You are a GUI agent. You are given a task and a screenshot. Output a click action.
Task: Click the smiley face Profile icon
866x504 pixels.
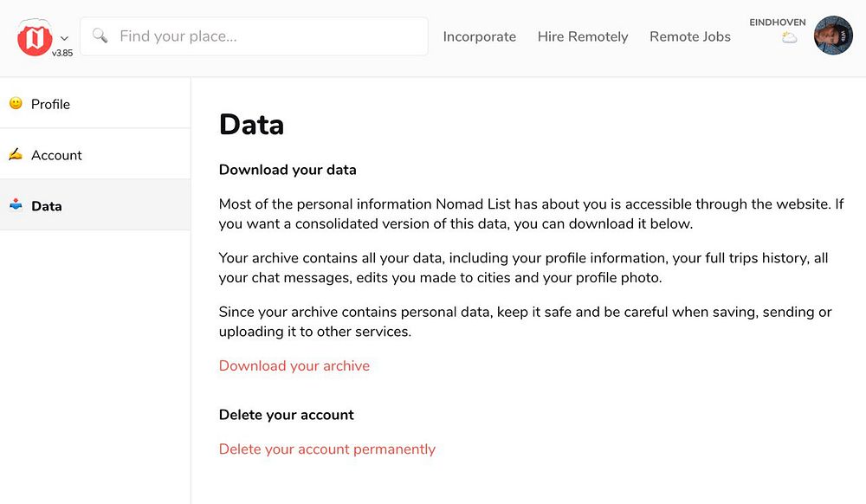[x=16, y=103]
